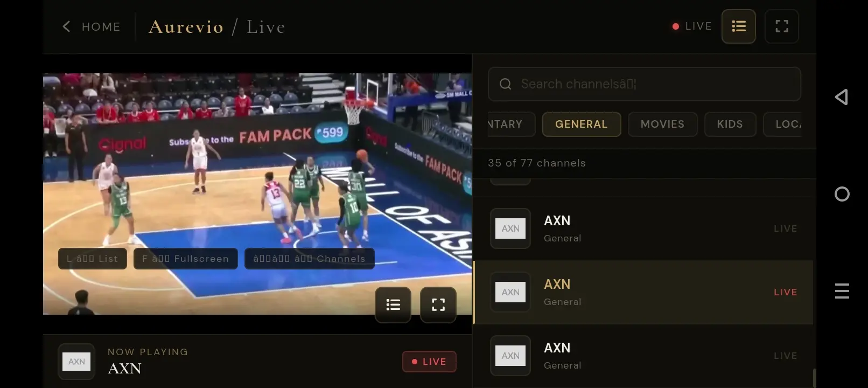868x388 pixels.
Task: Click the red LIVE badge in Now Playing bar
Action: [429, 362]
